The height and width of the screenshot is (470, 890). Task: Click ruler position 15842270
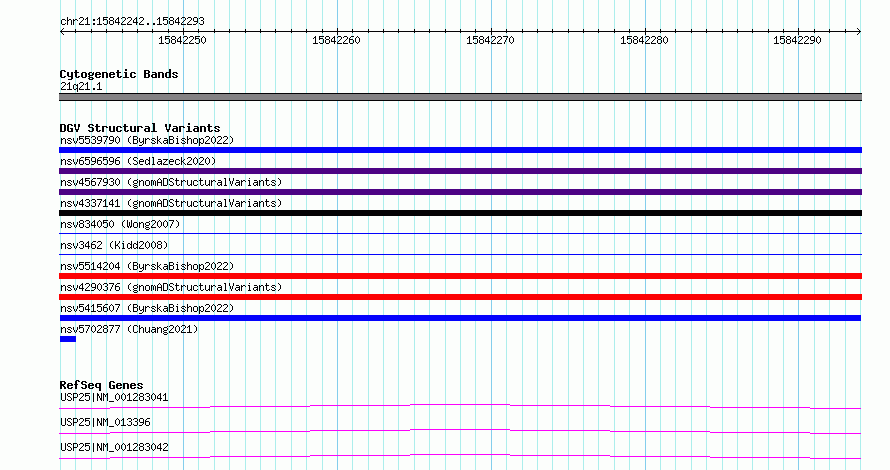tap(490, 40)
